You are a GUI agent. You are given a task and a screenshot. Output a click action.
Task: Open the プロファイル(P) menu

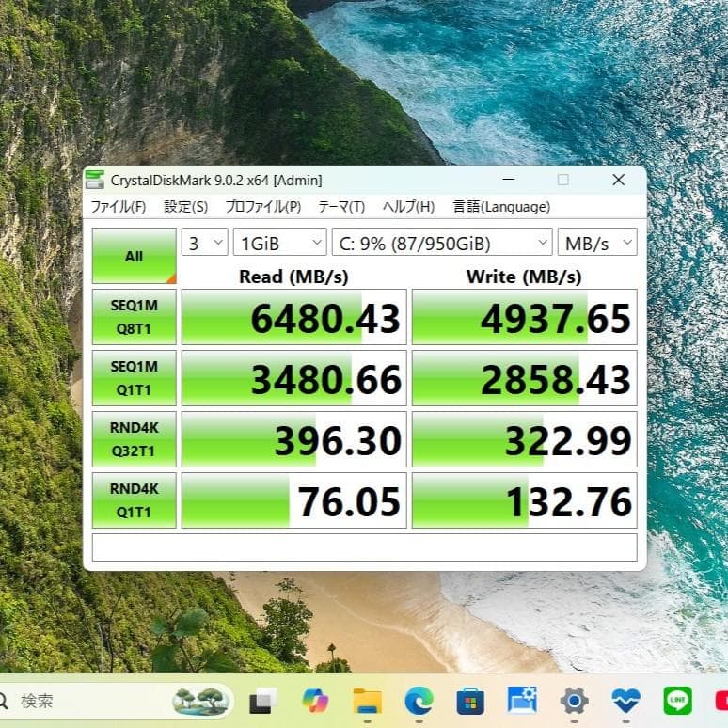(x=263, y=207)
